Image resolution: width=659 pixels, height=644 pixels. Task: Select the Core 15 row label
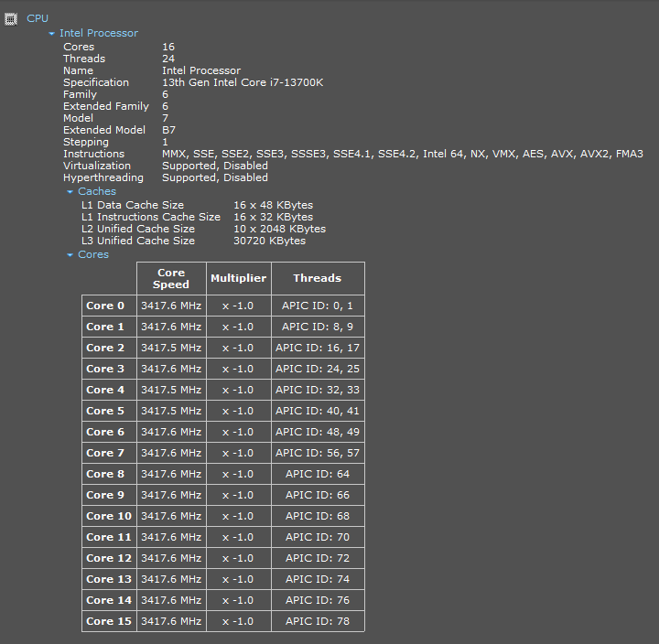(x=109, y=621)
